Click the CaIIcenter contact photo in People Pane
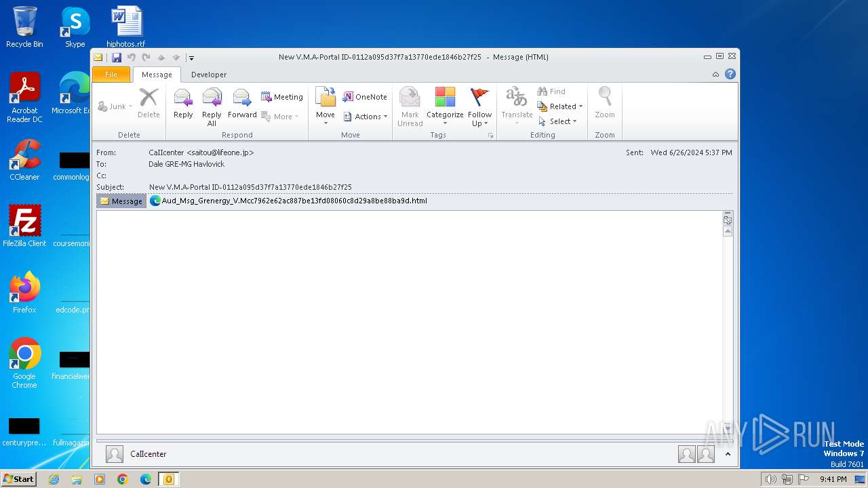Screen dimensions: 868x488 pyautogui.click(x=115, y=454)
